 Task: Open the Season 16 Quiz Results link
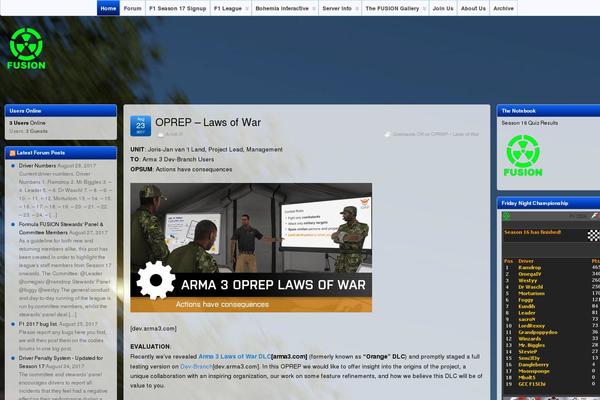(530, 123)
